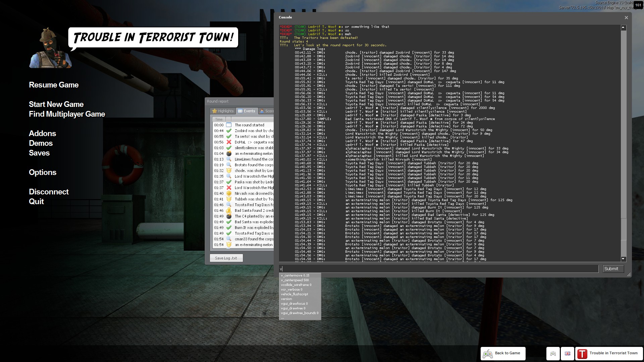Click Disconnect in main menu
This screenshot has height=362, width=644.
coord(49,192)
